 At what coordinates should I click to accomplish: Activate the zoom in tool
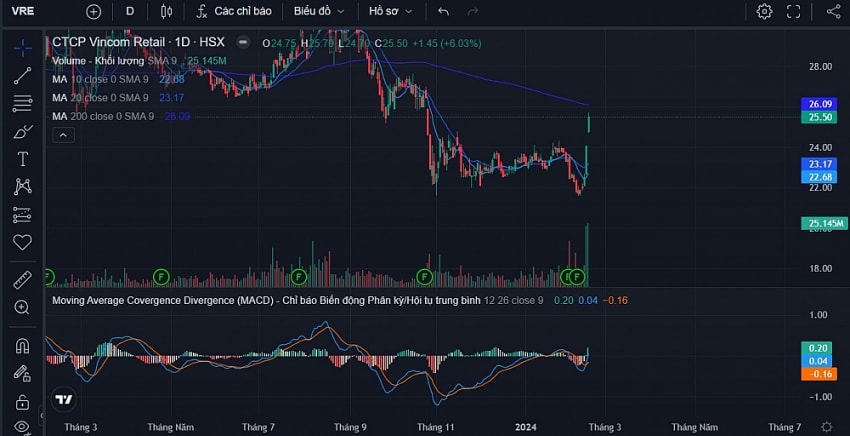(22, 307)
